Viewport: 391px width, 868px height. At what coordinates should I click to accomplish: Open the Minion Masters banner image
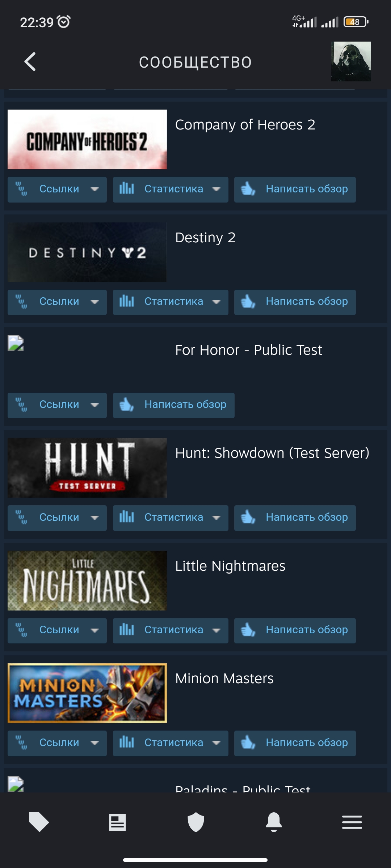[87, 693]
